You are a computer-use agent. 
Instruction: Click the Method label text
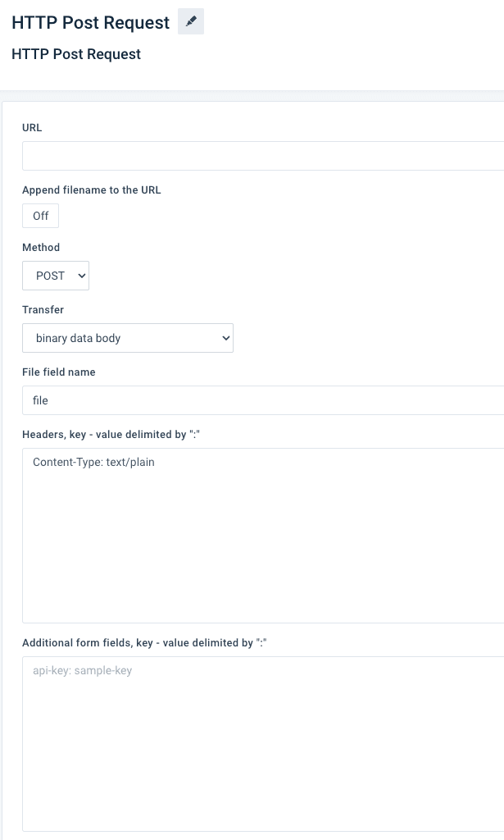[x=41, y=247]
